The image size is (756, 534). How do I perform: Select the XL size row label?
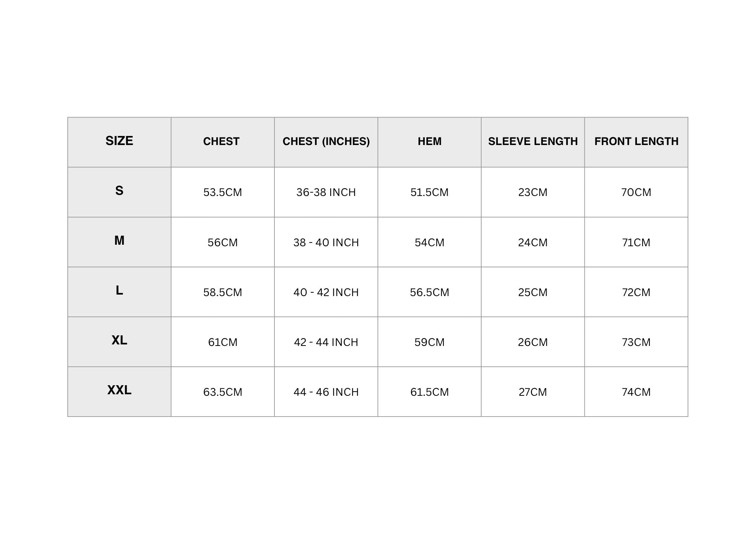pyautogui.click(x=119, y=340)
